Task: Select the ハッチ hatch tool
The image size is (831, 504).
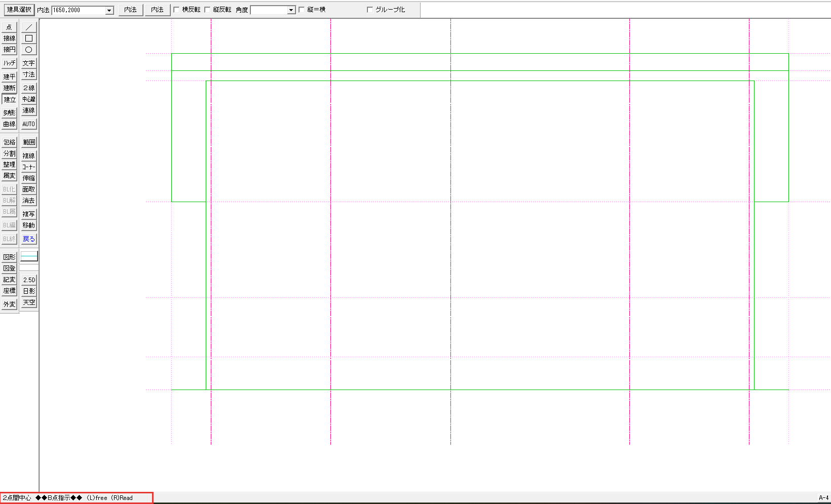Action: pos(10,63)
